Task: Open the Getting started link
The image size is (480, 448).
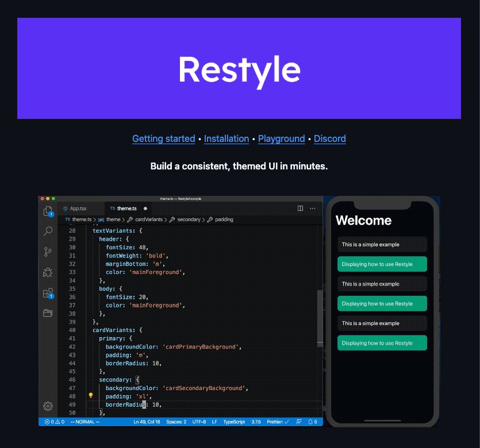Action: (164, 138)
